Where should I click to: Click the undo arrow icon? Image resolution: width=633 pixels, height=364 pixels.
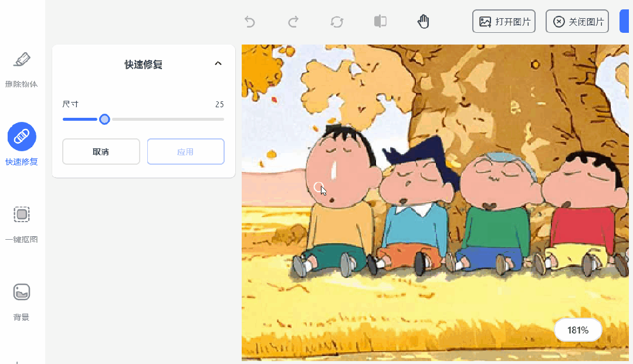[x=250, y=21]
